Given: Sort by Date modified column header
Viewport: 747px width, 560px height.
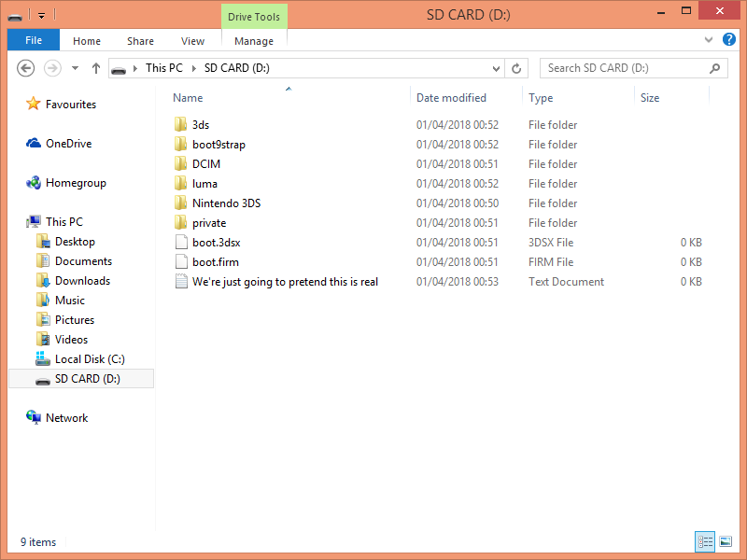Looking at the screenshot, I should coord(451,98).
